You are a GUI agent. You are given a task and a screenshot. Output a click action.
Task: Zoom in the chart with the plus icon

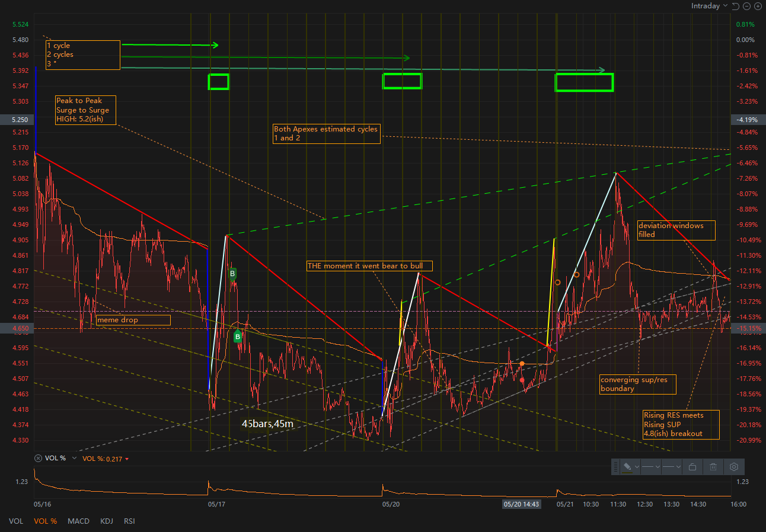click(x=758, y=6)
